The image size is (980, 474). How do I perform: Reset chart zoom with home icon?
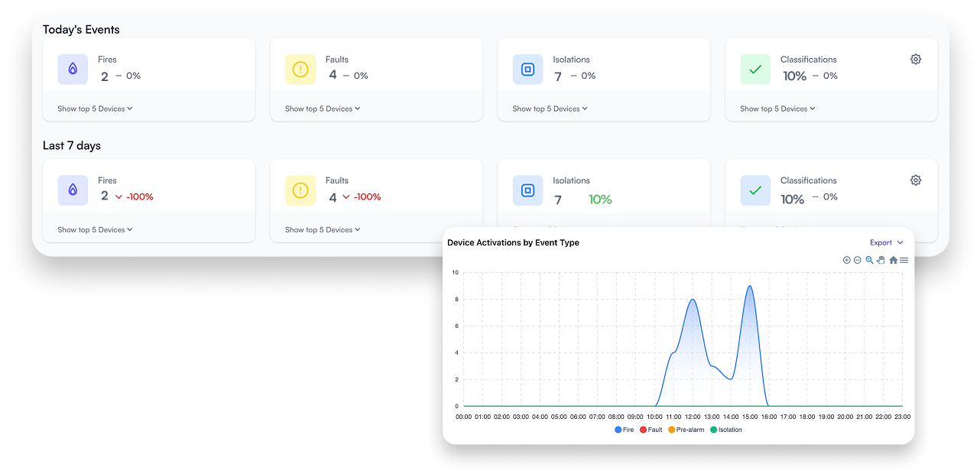pos(893,260)
